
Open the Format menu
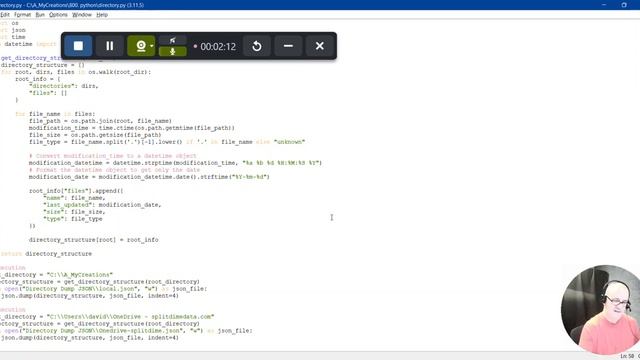[x=22, y=15]
